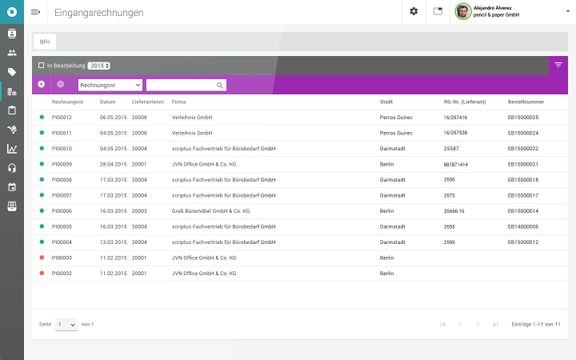Sort by Bestellnummer column header

click(x=526, y=102)
